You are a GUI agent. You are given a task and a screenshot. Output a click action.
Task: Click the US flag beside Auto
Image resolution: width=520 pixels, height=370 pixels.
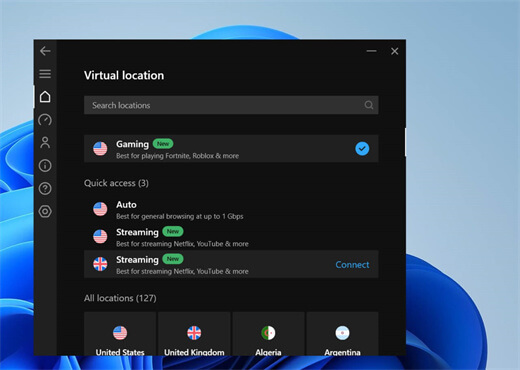click(x=100, y=209)
